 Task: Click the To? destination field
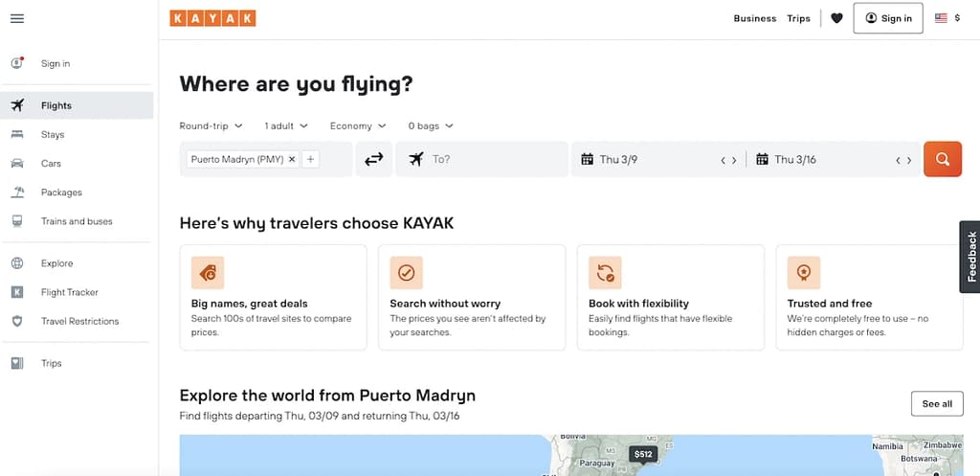pos(482,160)
